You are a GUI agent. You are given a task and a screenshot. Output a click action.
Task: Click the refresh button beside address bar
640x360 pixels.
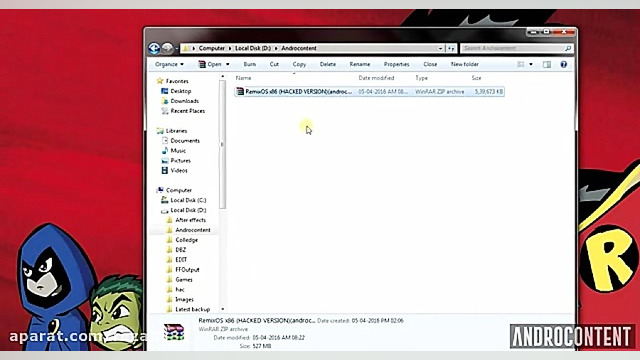pyautogui.click(x=451, y=48)
